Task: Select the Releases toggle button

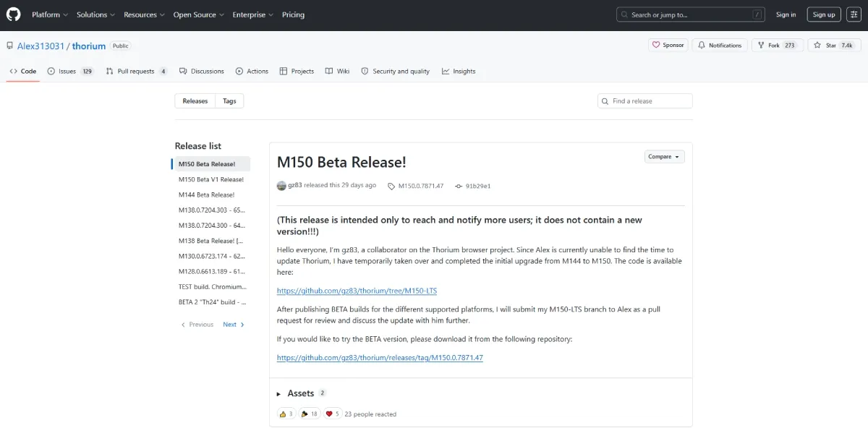Action: pos(195,101)
